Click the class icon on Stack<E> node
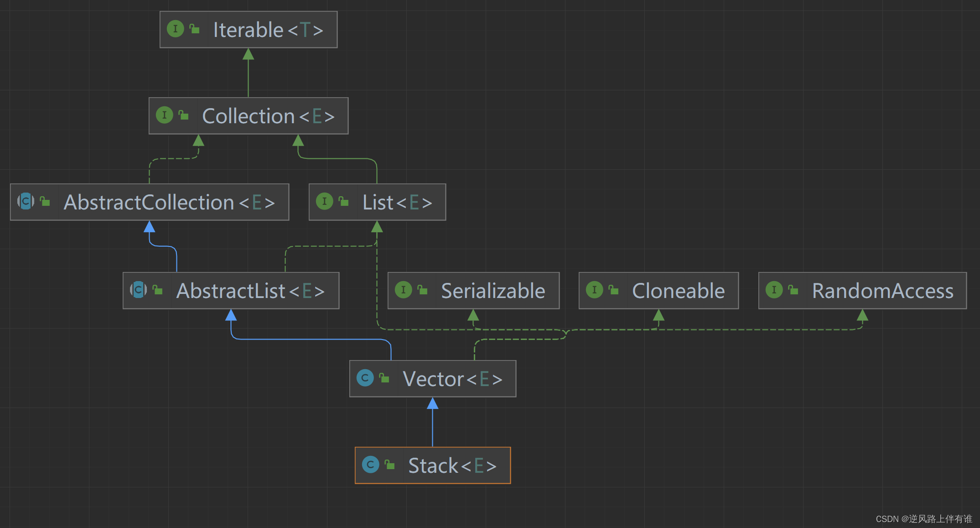980x528 pixels. [x=370, y=465]
